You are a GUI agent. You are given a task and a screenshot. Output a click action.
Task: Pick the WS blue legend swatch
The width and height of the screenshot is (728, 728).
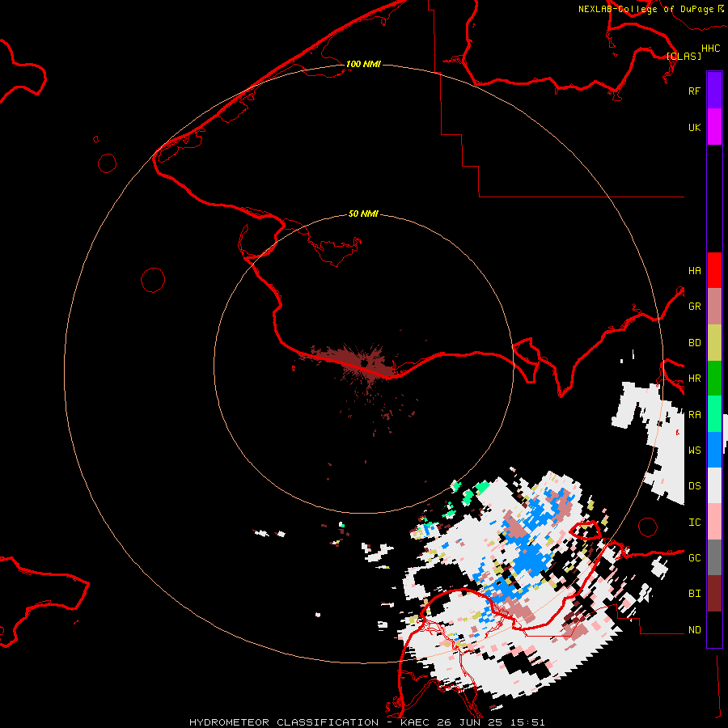pyautogui.click(x=714, y=450)
